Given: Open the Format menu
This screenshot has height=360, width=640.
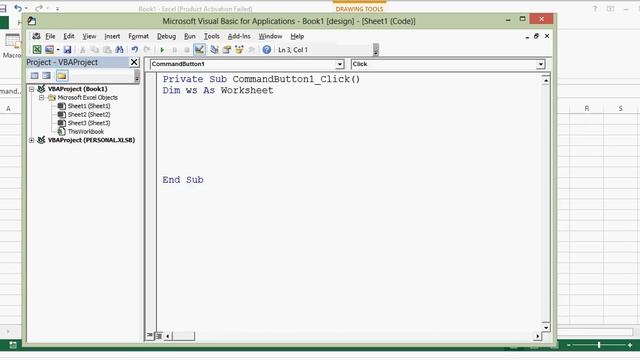Looking at the screenshot, I should 138,36.
